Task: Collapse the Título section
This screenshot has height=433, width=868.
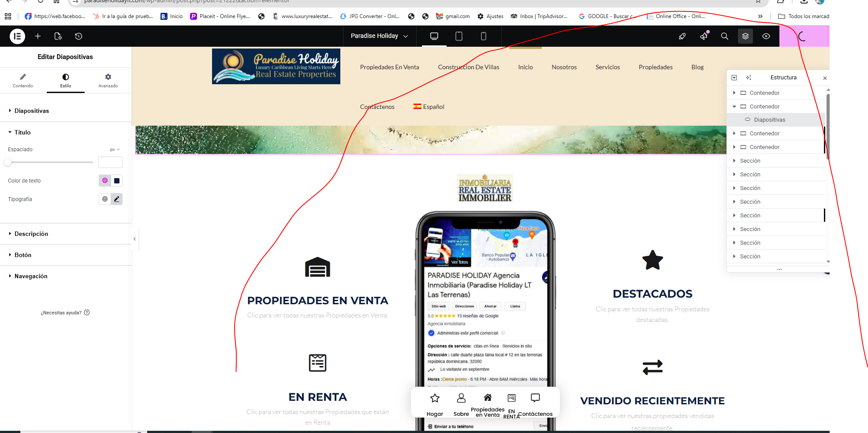Action: tap(66, 132)
